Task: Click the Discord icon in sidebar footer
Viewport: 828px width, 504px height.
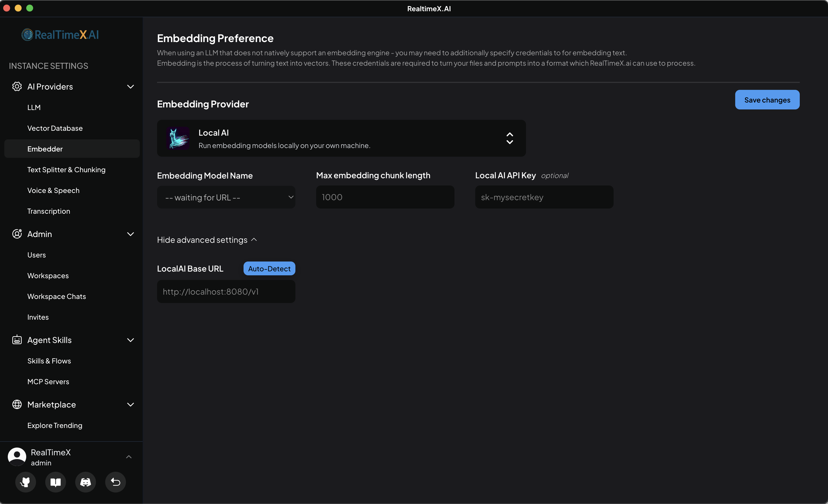Action: pos(85,482)
